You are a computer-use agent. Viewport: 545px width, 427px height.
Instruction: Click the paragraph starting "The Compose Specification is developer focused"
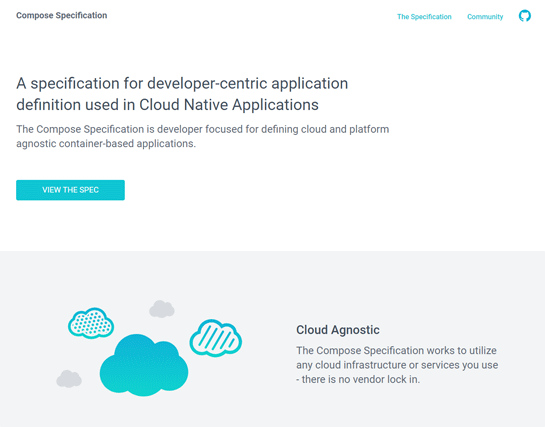point(203,136)
